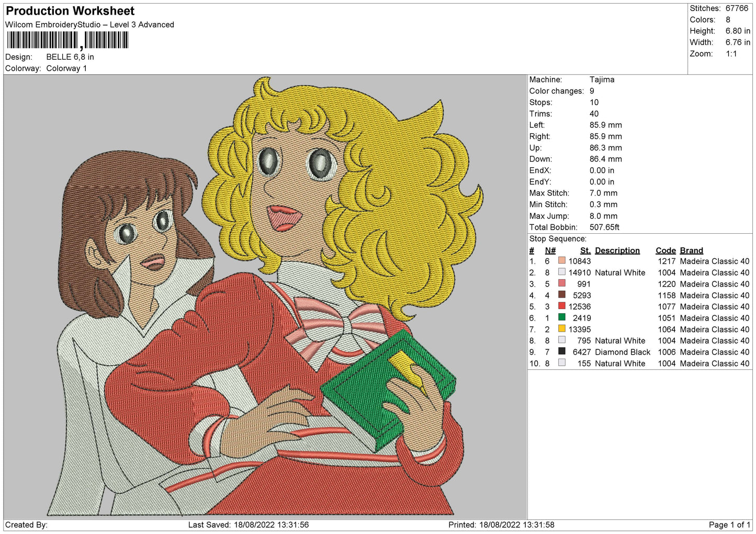
Task: Click the "Diamond Black" description
Action: pyautogui.click(x=623, y=352)
